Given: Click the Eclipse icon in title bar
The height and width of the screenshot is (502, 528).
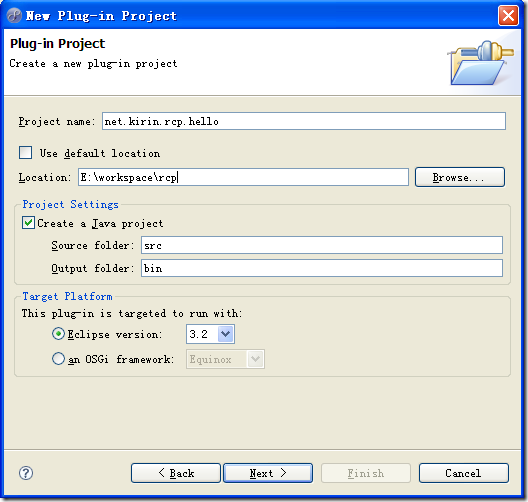Looking at the screenshot, I should 14,15.
